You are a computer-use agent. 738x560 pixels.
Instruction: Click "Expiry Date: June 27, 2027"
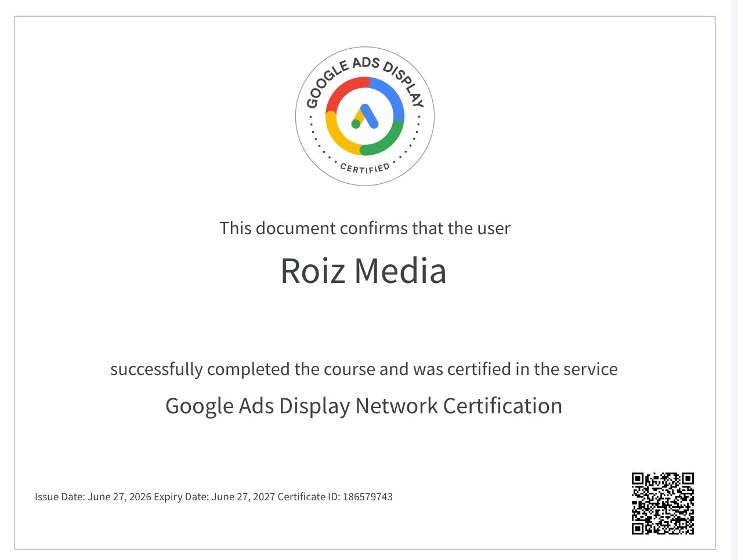pos(214,497)
